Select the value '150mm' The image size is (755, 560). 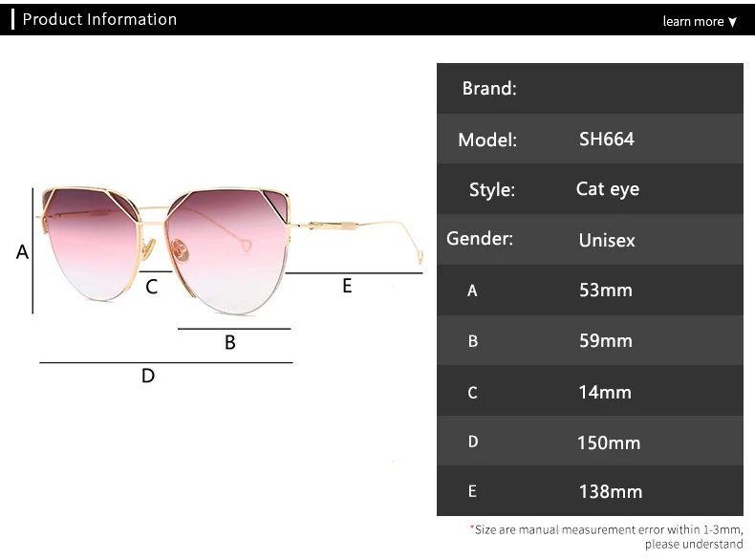click(x=609, y=442)
